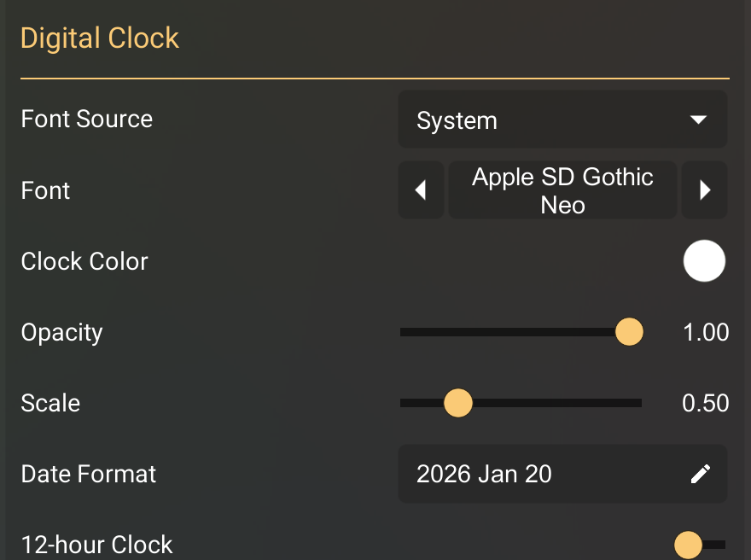Switch to the previous font with left arrow
751x560 pixels.
point(421,190)
